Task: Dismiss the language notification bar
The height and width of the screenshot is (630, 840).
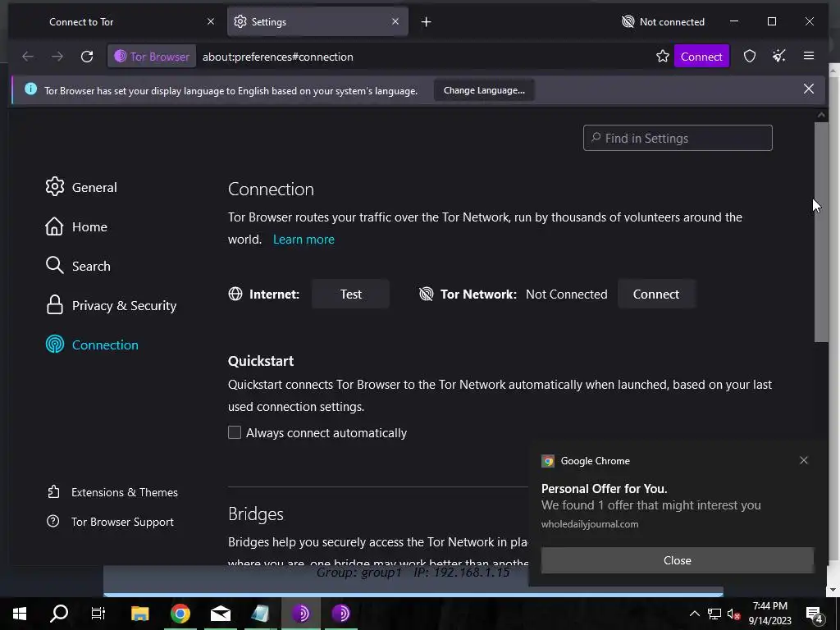Action: [808, 89]
